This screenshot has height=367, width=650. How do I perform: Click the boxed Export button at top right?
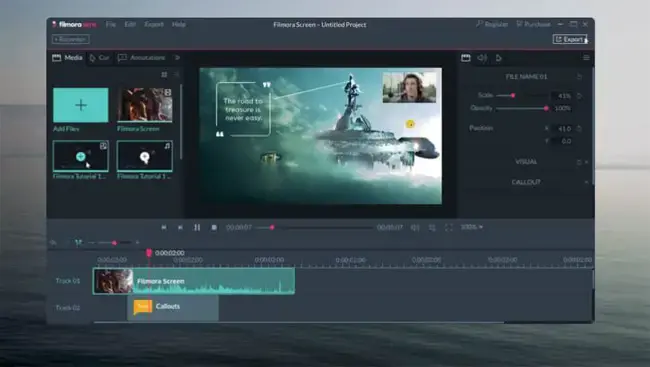coord(570,39)
